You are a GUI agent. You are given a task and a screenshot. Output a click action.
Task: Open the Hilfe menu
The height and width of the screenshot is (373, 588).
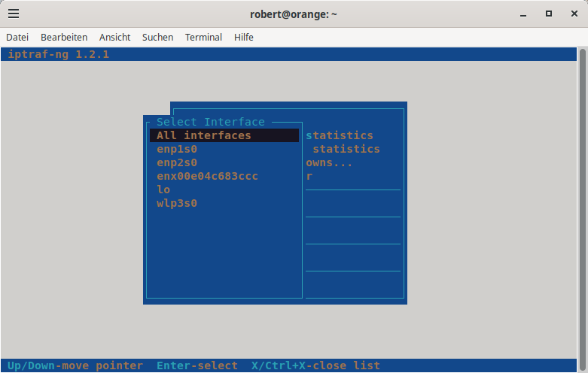(244, 37)
